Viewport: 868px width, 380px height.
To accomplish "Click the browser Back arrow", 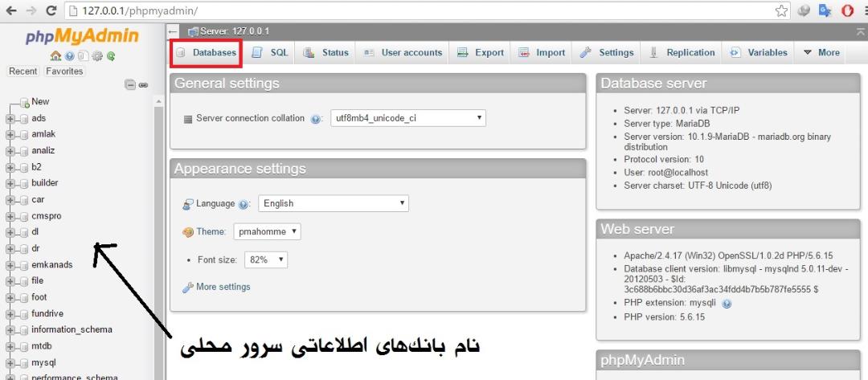I will 10,10.
